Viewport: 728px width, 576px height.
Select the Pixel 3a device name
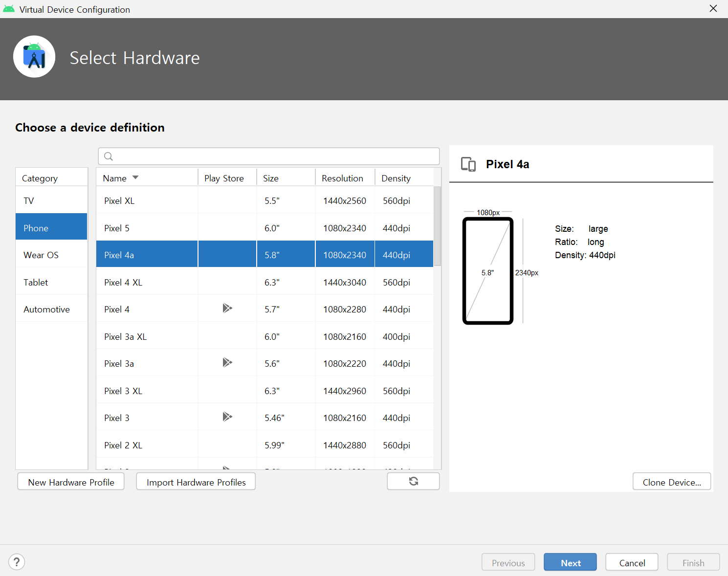119,363
